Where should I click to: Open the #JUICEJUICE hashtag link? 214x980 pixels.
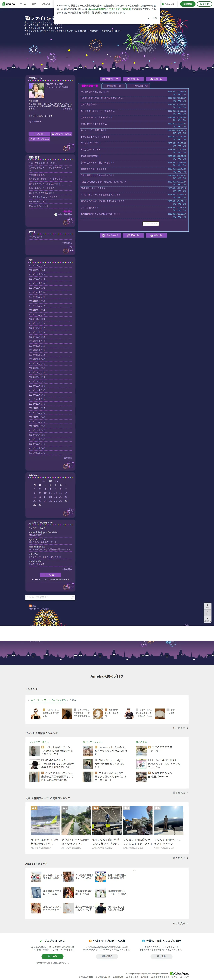tap(35, 122)
